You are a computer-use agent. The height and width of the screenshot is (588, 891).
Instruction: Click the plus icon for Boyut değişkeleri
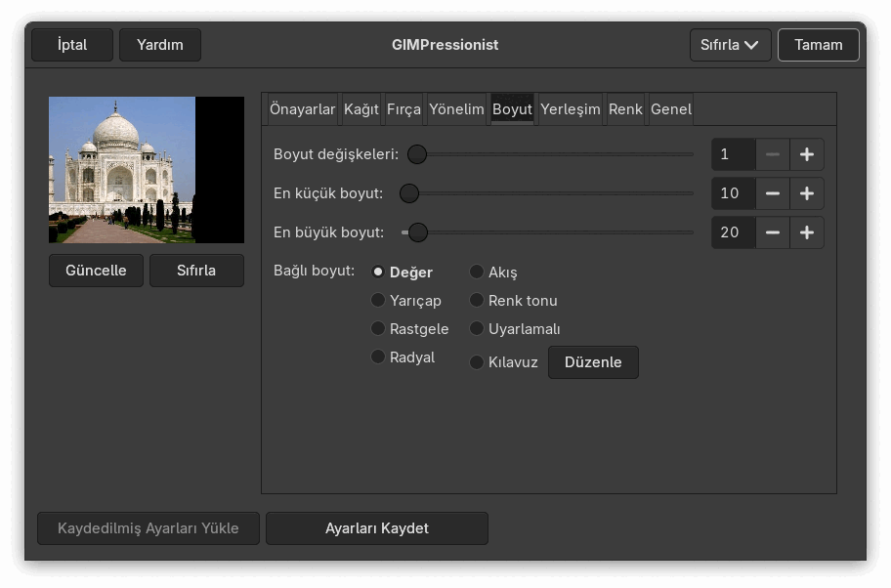coord(806,154)
